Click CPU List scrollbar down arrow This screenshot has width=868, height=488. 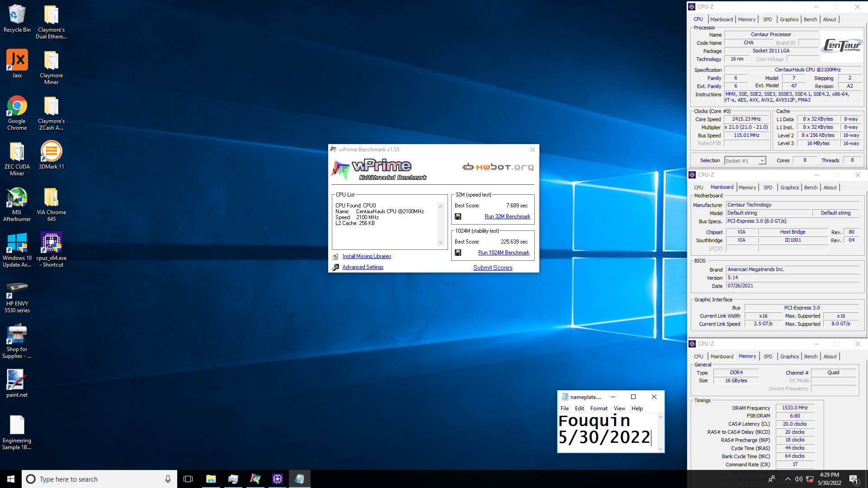tap(440, 243)
